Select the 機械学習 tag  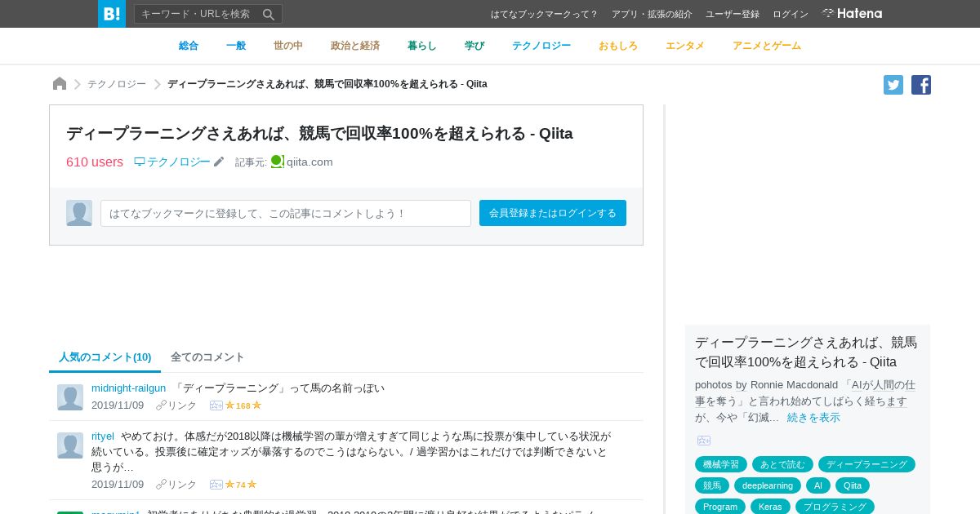tap(721, 464)
